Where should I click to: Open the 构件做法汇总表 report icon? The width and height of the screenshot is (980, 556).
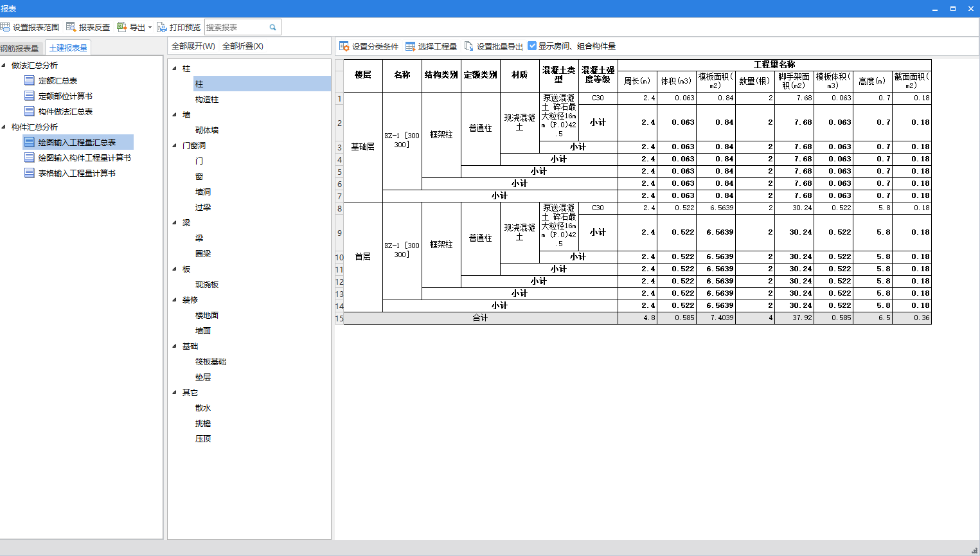coord(29,111)
